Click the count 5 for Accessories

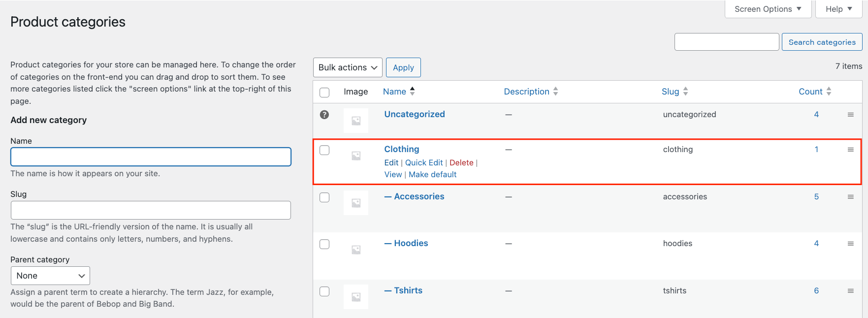[x=816, y=196]
